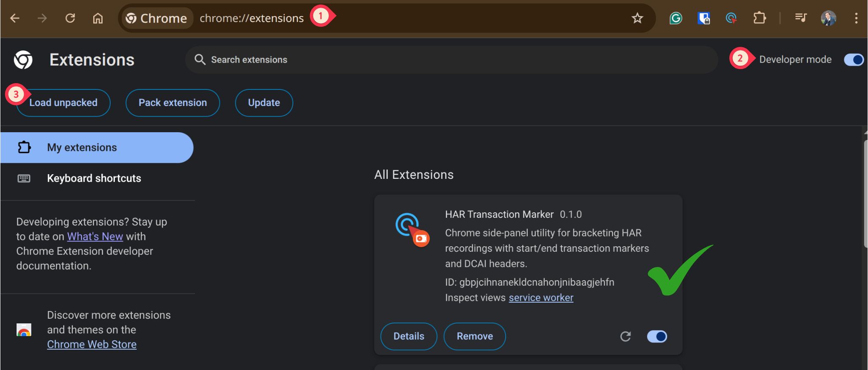Open Details for HAR Transaction Marker
The width and height of the screenshot is (868, 370).
[x=409, y=337]
